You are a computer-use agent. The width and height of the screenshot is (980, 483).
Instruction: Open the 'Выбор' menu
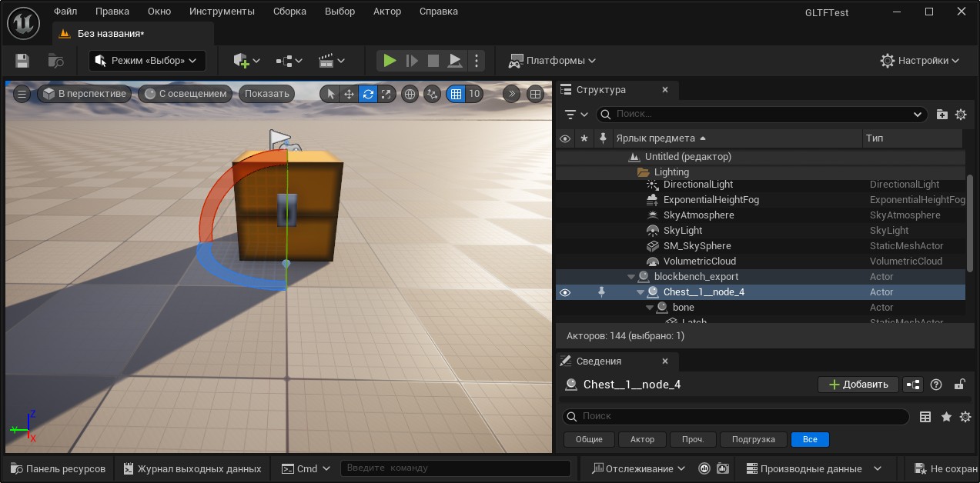tap(340, 12)
